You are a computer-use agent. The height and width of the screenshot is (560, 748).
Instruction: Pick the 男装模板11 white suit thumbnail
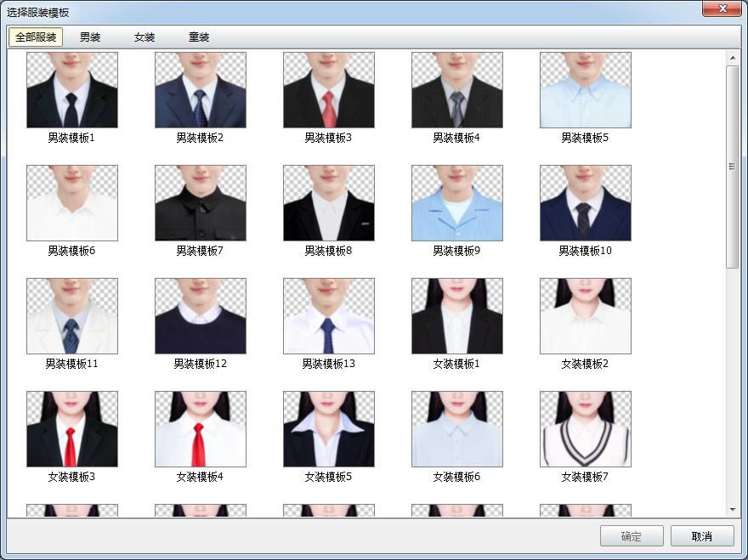[72, 316]
